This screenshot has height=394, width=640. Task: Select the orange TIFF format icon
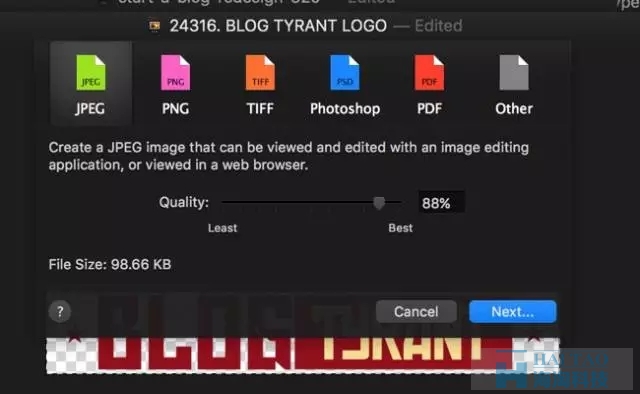tap(260, 73)
